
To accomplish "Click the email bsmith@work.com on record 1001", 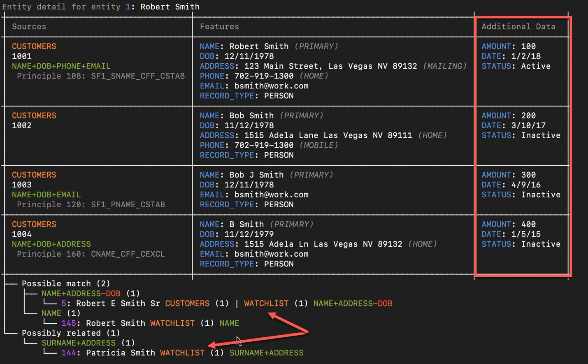I will tap(272, 86).
